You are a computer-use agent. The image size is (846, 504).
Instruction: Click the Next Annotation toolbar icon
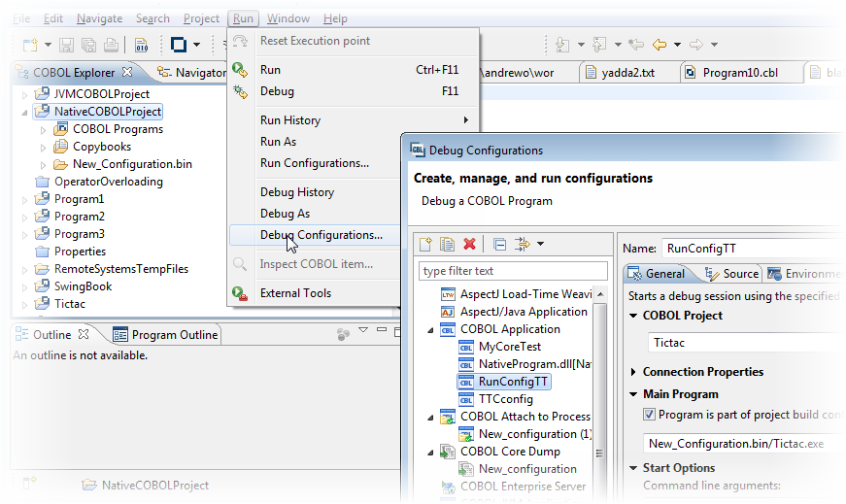point(562,45)
